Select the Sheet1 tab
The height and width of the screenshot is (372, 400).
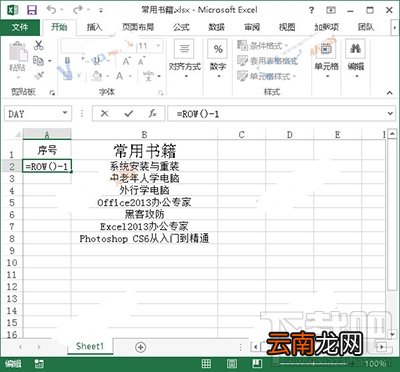pos(90,346)
